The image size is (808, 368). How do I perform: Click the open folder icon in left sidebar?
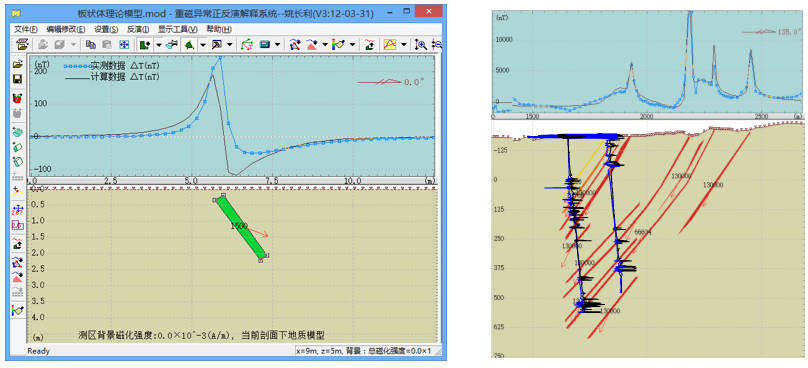[19, 65]
